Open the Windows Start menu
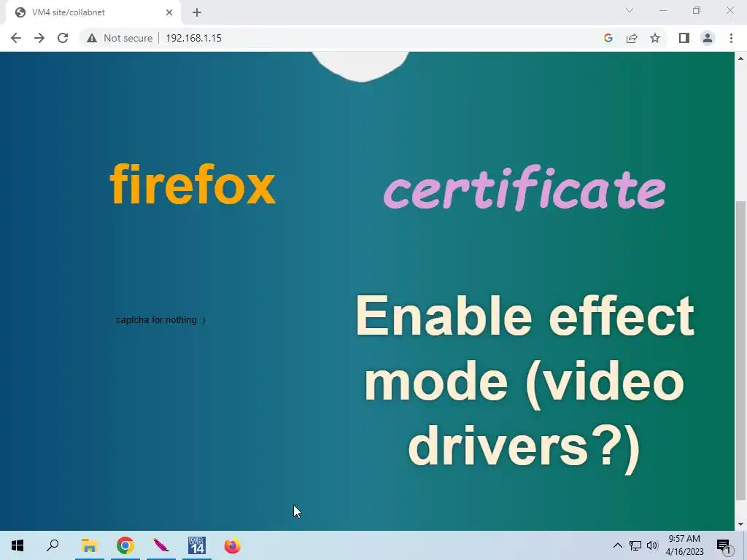Image resolution: width=747 pixels, height=560 pixels. 18,545
